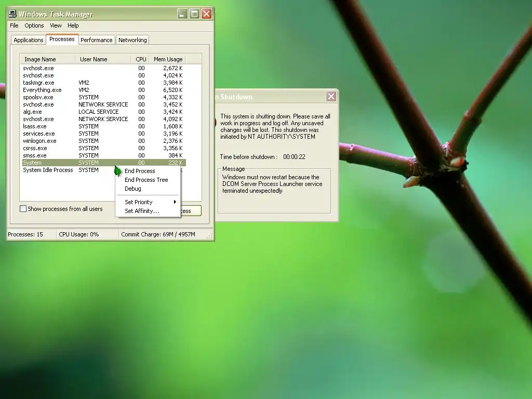The width and height of the screenshot is (532, 399).
Task: Select Set Affinity... in context menu
Action: pyautogui.click(x=148, y=211)
